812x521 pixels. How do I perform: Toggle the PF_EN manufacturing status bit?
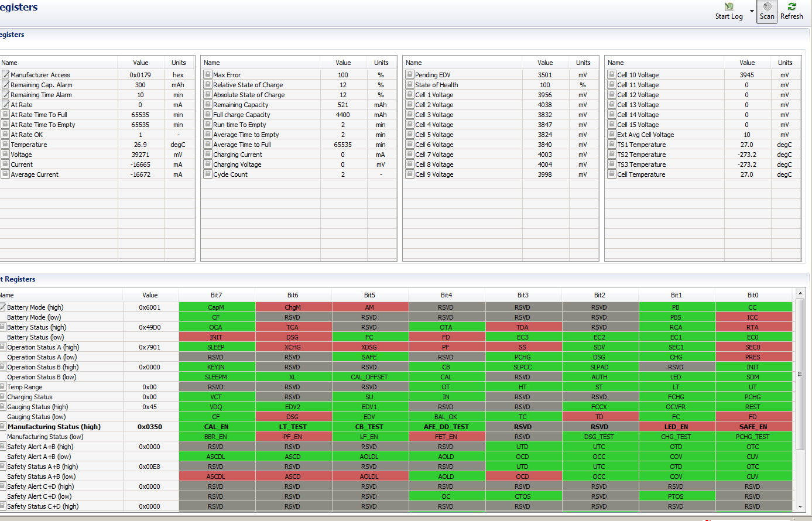293,437
